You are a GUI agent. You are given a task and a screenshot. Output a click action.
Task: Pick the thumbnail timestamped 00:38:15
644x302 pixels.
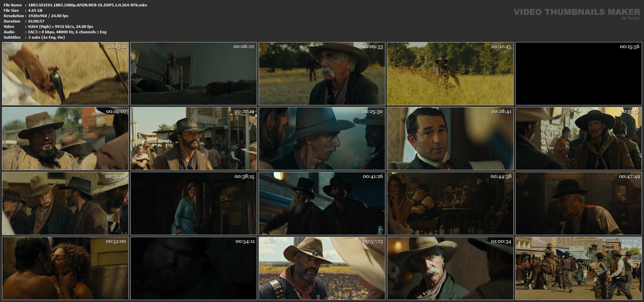click(194, 203)
